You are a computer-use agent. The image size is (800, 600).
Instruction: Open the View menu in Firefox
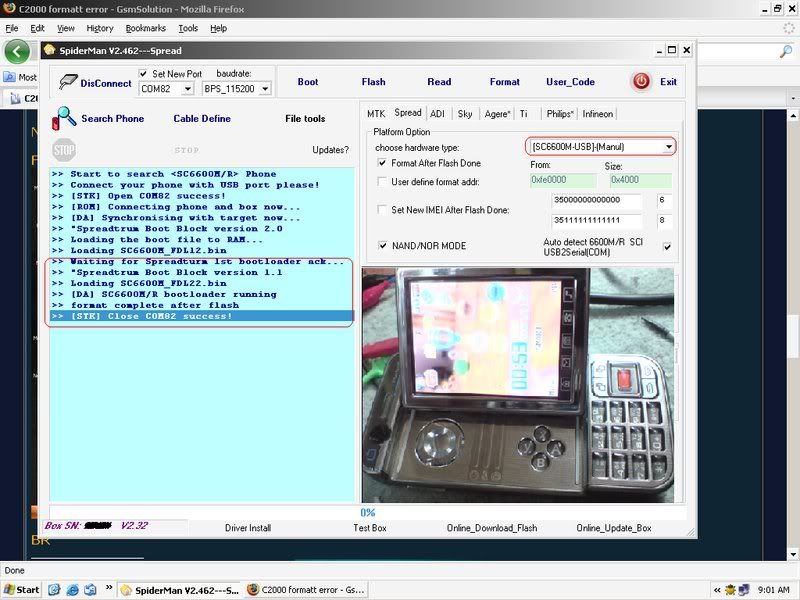(x=65, y=28)
